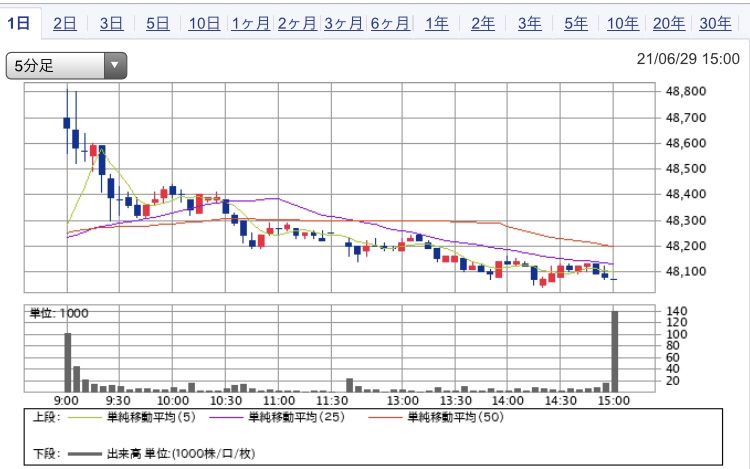This screenshot has height=469, width=750.
Task: Show the 30年 chart range
Action: tap(715, 23)
